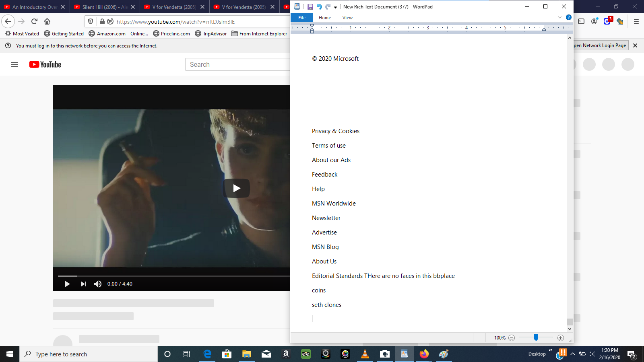Open the From Internet Explorer bookmarks folder
The height and width of the screenshot is (362, 644).
point(260,34)
